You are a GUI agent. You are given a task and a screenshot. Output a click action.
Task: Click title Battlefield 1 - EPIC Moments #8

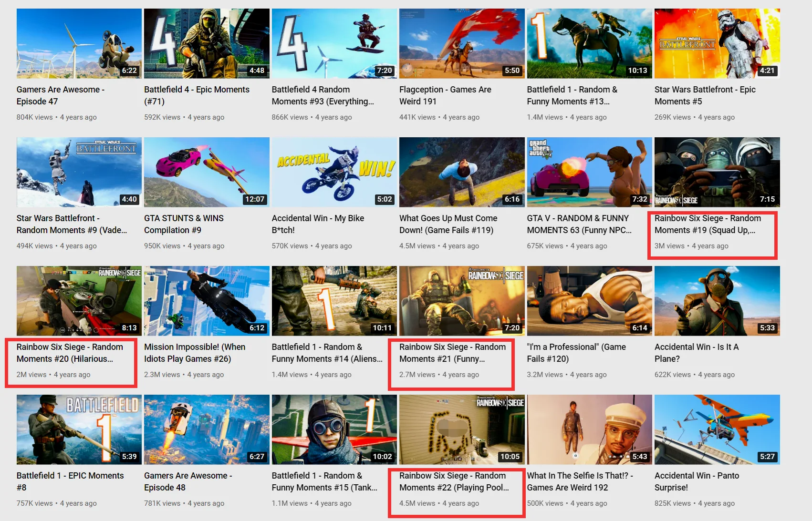click(x=70, y=481)
